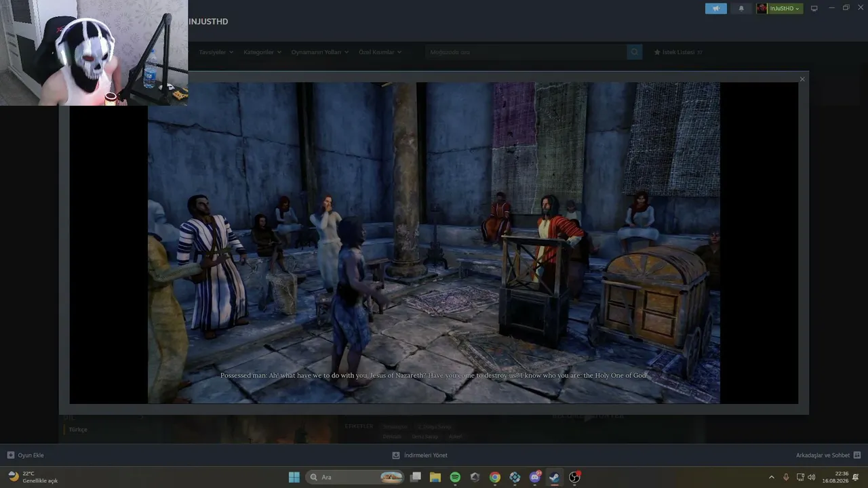This screenshot has height=488, width=868.
Task: Open Google Chrome from the taskbar
Action: (x=495, y=477)
